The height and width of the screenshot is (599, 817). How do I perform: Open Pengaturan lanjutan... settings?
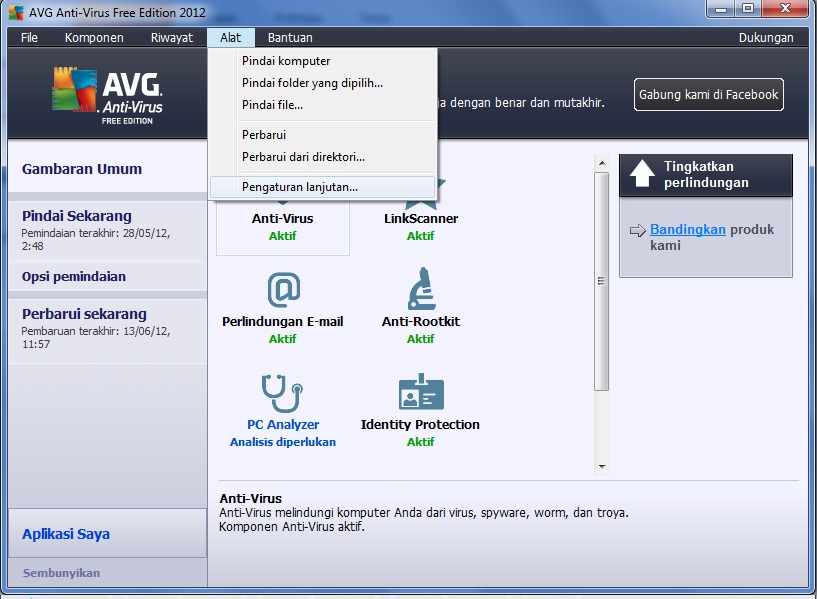tap(322, 187)
